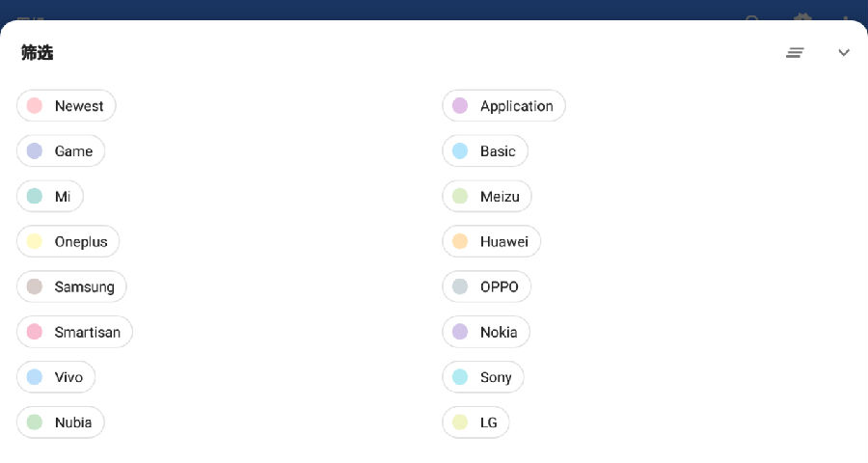Click the yellow dot on Oneplus
The width and height of the screenshot is (868, 463).
tap(35, 241)
